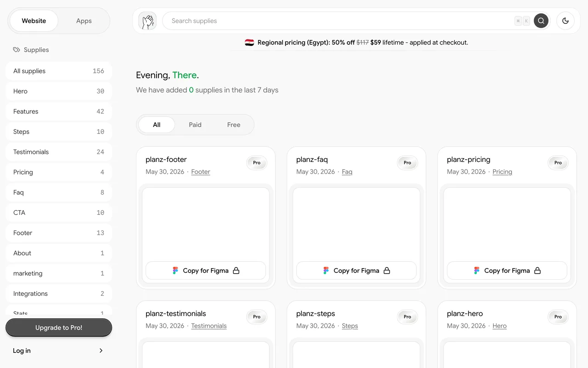The image size is (588, 368).
Task: Open the All supplies category
Action: pos(59,71)
